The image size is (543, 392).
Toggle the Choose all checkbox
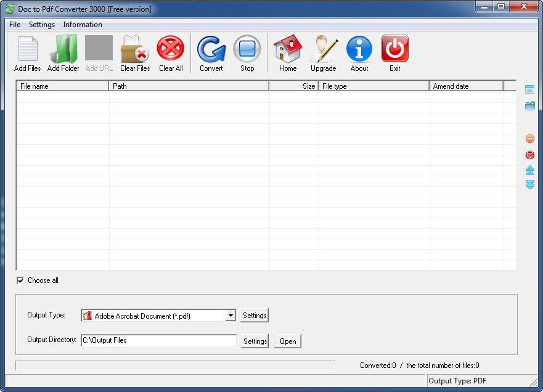(x=20, y=280)
